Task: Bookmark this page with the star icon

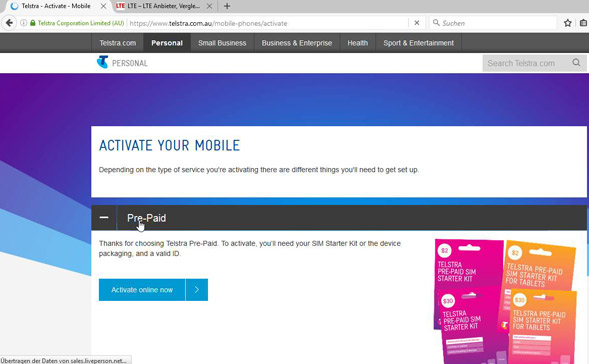Action: [568, 23]
